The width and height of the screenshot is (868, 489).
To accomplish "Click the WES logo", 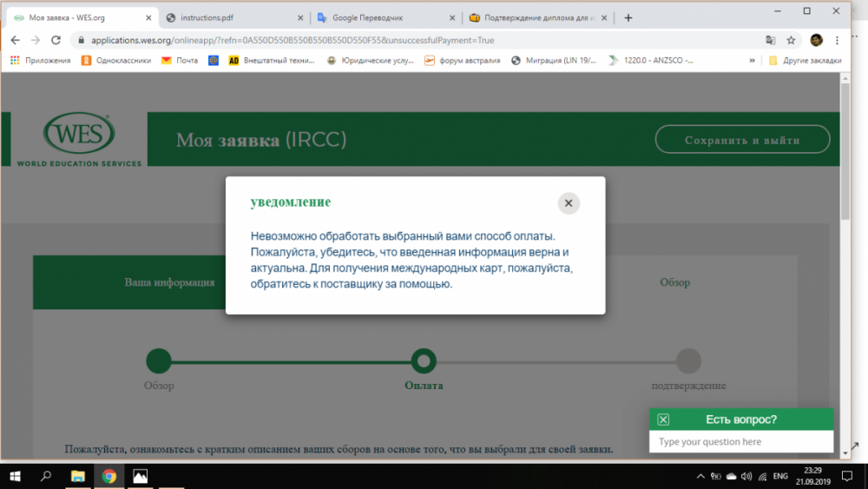I will [79, 139].
